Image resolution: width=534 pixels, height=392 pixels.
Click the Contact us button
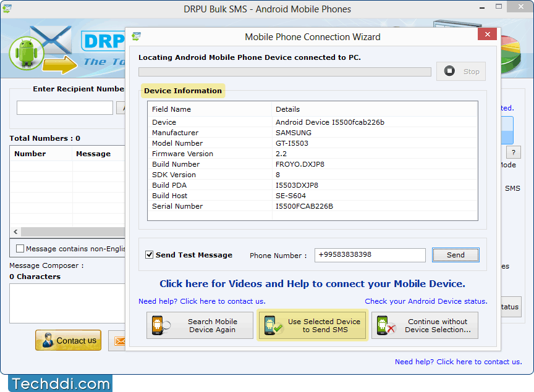pos(68,340)
